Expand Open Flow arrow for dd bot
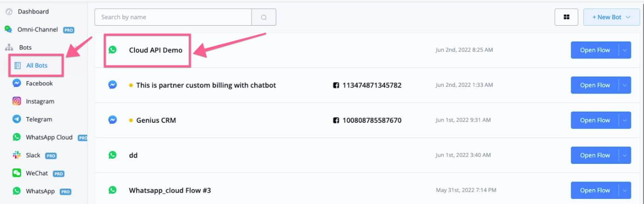The height and width of the screenshot is (204, 644). click(x=625, y=155)
